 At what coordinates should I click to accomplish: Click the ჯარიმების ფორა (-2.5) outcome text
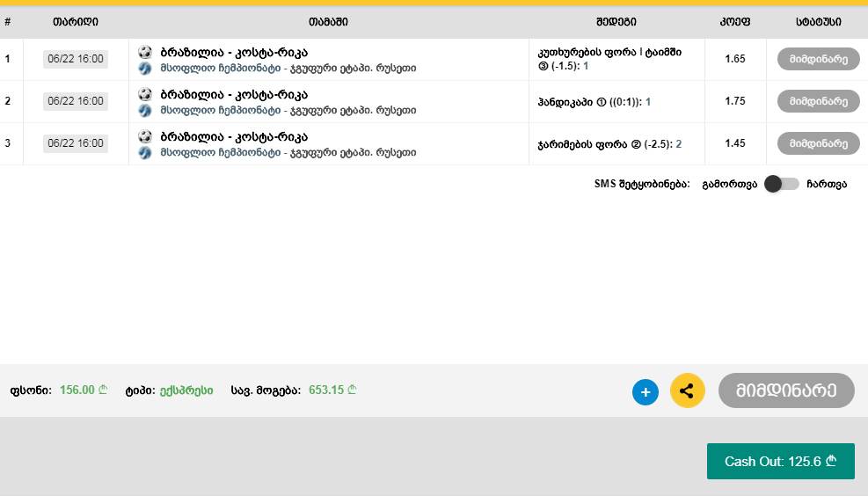pyautogui.click(x=609, y=144)
